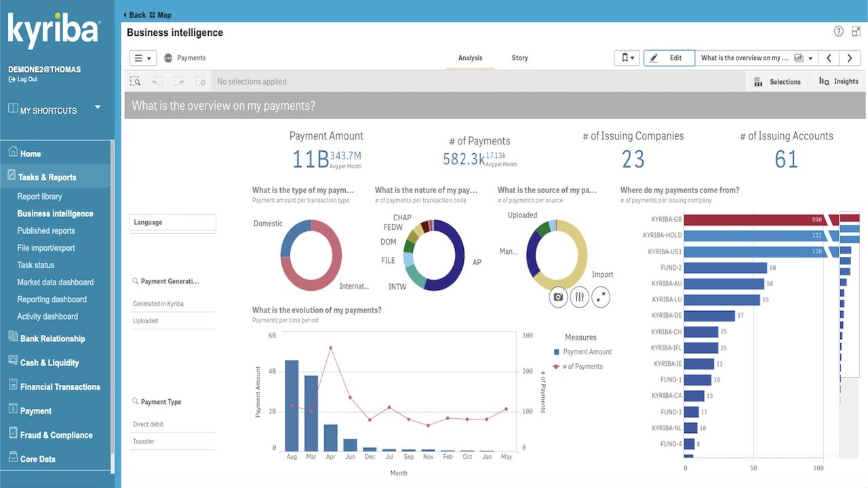Expand the MY SHORTCUTS dropdown arrow
Viewport: 868px width, 488px height.
point(98,107)
